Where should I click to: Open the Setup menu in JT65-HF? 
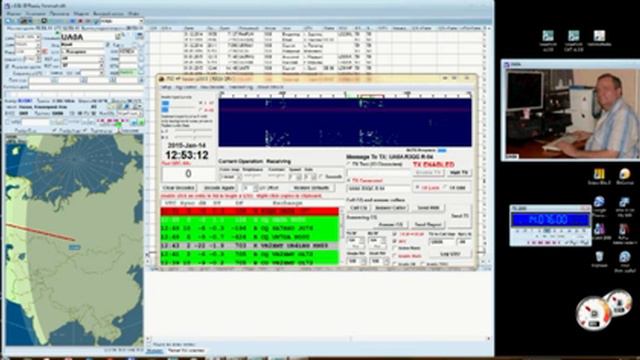point(166,87)
